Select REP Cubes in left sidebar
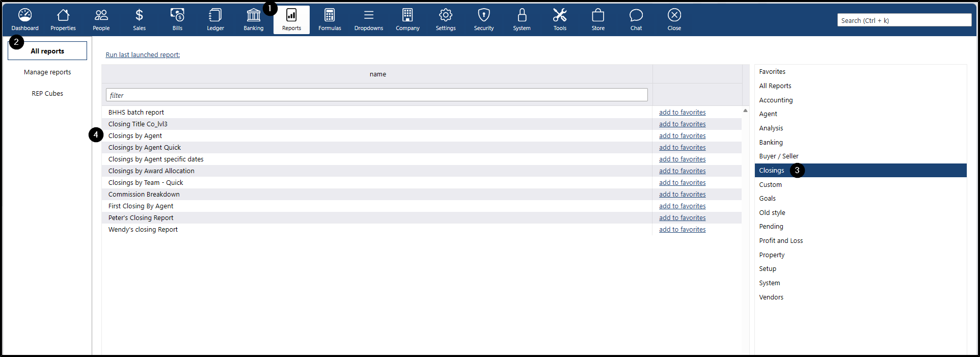980x357 pixels. tap(47, 94)
